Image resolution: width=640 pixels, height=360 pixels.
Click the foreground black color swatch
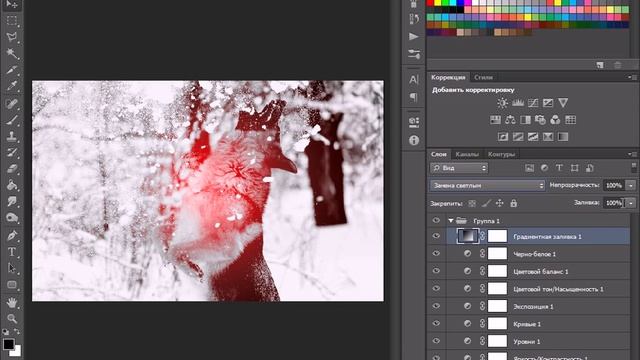(9, 344)
